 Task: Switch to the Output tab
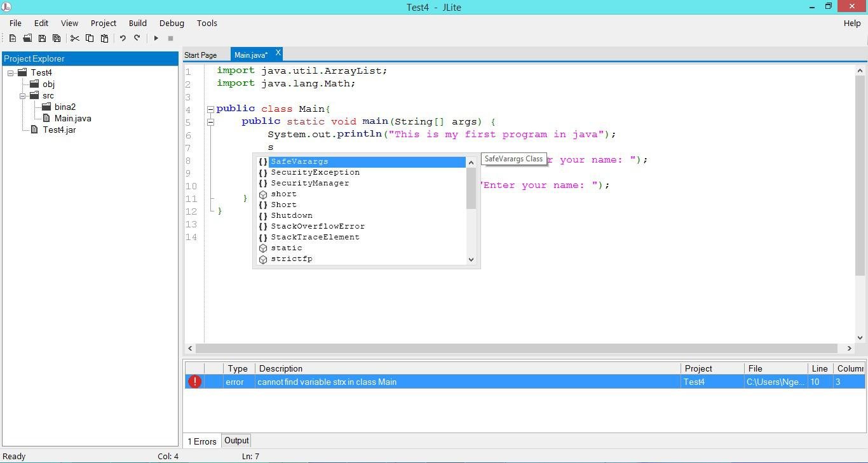click(x=236, y=441)
